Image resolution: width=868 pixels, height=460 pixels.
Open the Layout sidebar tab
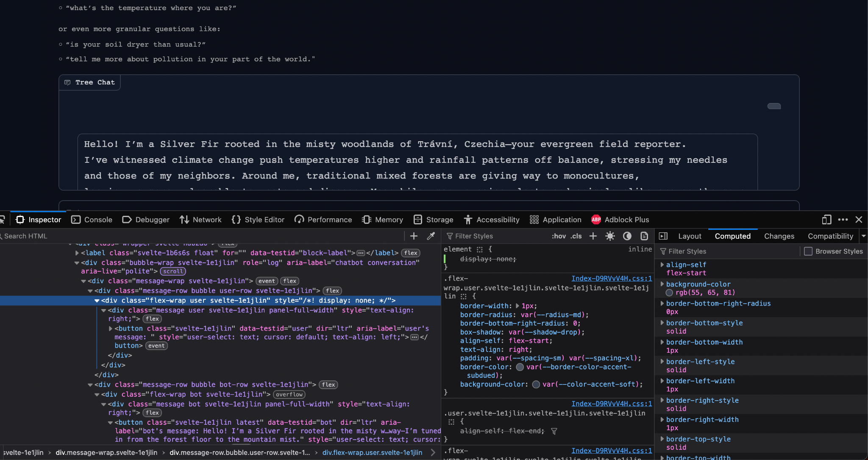pyautogui.click(x=690, y=236)
